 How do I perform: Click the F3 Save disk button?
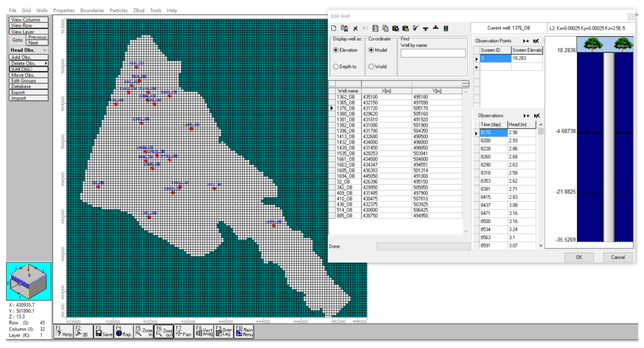point(104,331)
